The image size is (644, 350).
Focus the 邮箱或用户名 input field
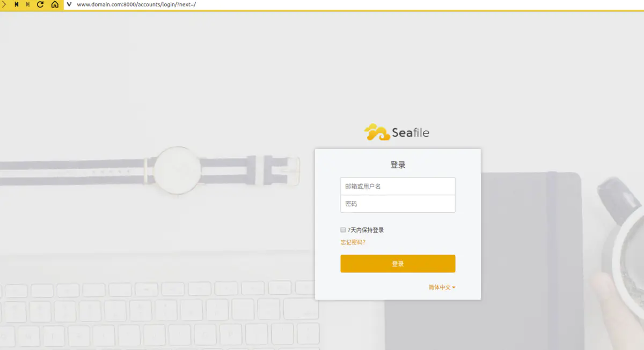[398, 186]
